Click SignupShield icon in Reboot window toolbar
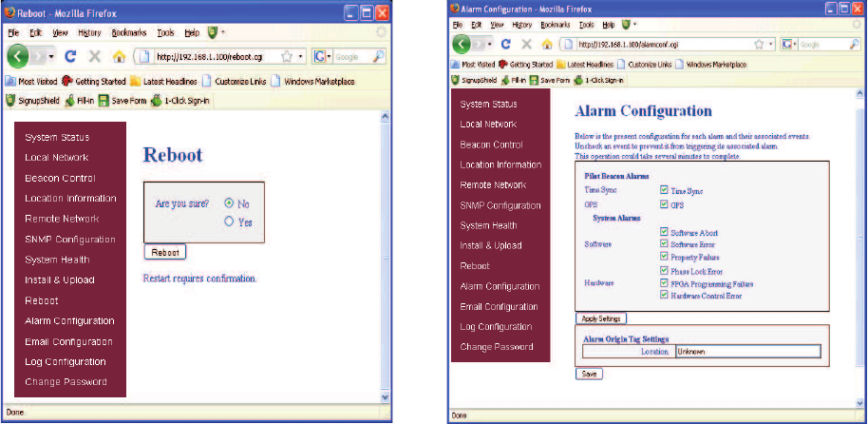This screenshot has height=424, width=868. point(9,101)
